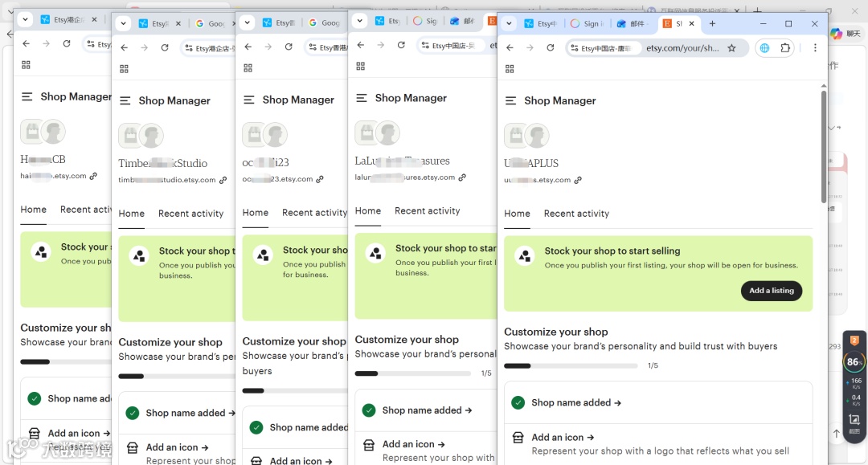Click the 1/5 progress bar in LaLu Treasures window
Screen dimensions: 868x465
coord(413,373)
